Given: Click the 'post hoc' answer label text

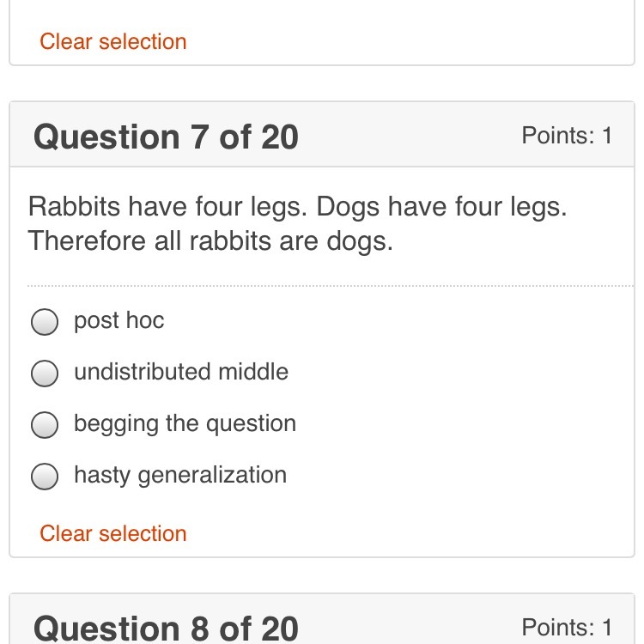Looking at the screenshot, I should click(118, 321).
